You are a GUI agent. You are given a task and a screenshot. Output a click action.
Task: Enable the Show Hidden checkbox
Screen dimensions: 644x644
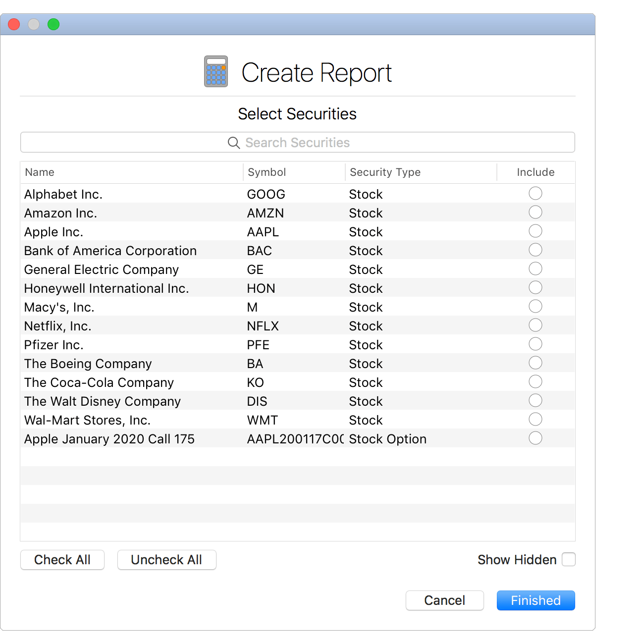(569, 559)
